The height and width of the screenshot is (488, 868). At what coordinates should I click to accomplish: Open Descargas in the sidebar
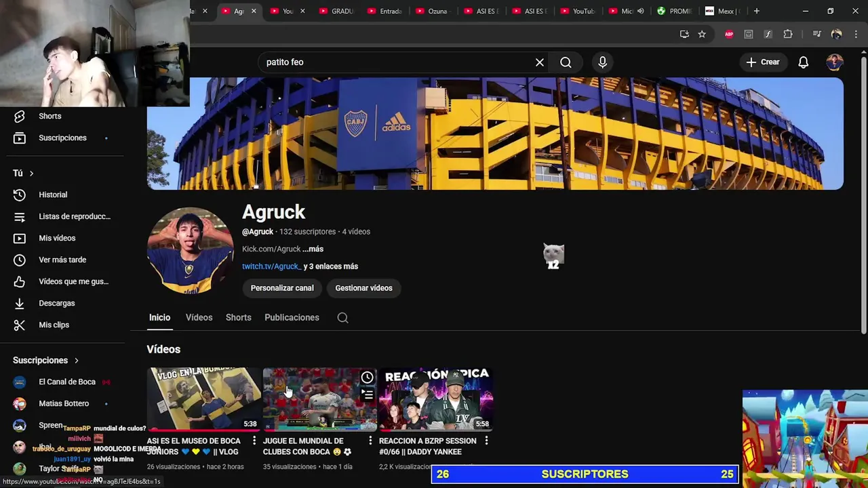point(57,304)
